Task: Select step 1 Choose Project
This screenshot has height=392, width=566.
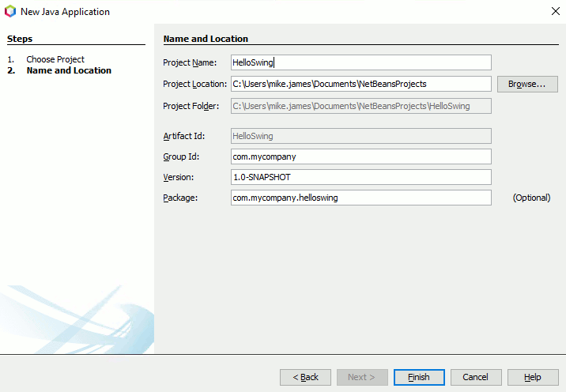Action: point(55,59)
